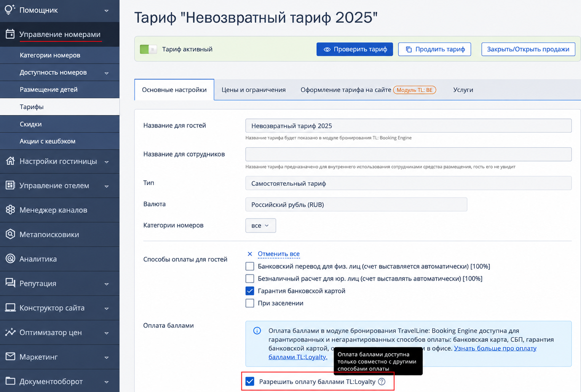Image resolution: width=581 pixels, height=392 pixels.
Task: Click the Название для гостей field
Action: [x=409, y=126]
